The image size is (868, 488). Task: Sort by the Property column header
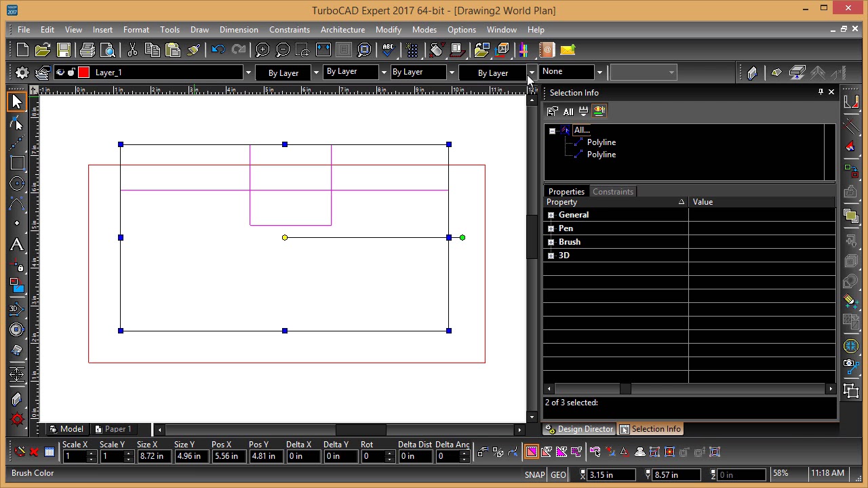click(616, 202)
